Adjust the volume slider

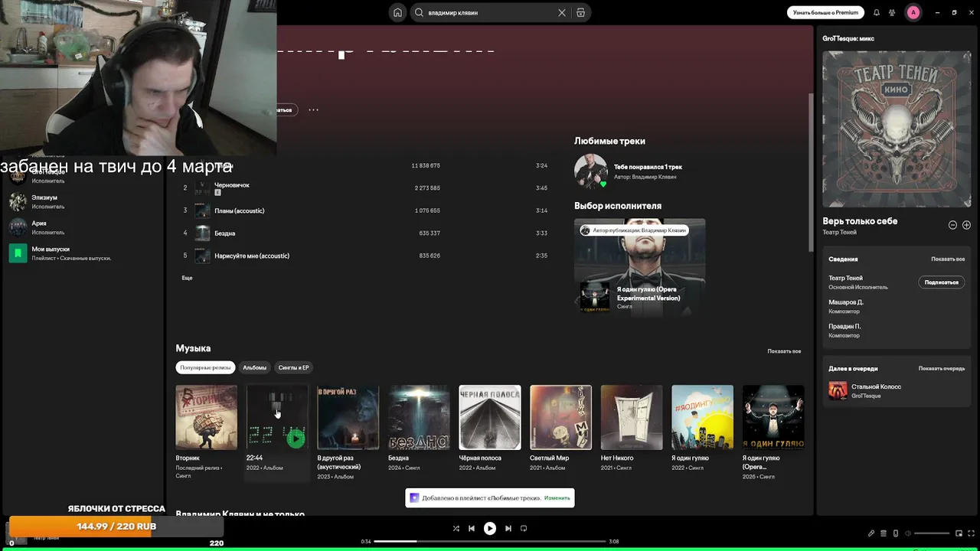932,533
